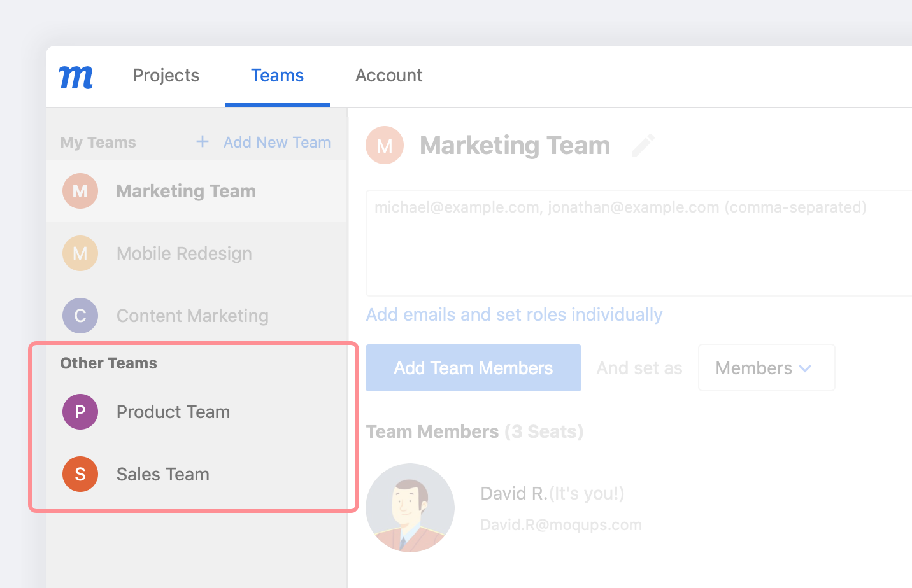This screenshot has width=912, height=588.
Task: Open the Members role dropdown
Action: click(766, 367)
